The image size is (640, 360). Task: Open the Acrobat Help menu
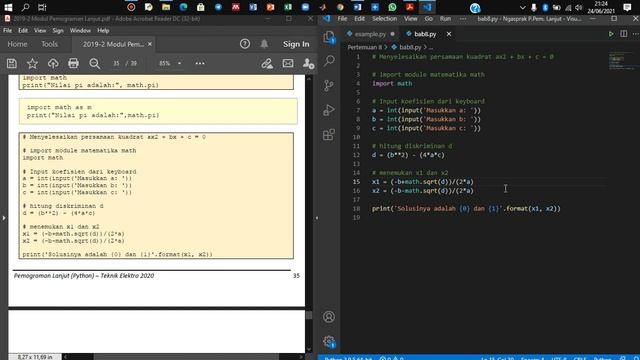click(103, 31)
